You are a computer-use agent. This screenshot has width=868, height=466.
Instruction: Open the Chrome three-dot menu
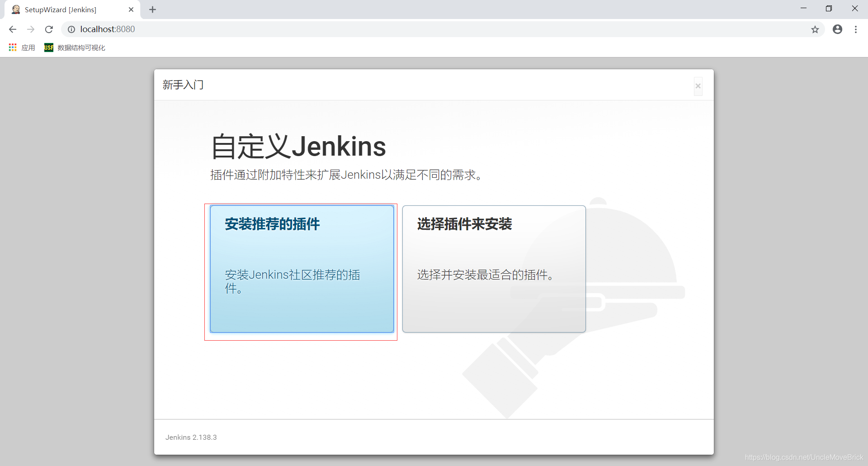[x=856, y=29]
